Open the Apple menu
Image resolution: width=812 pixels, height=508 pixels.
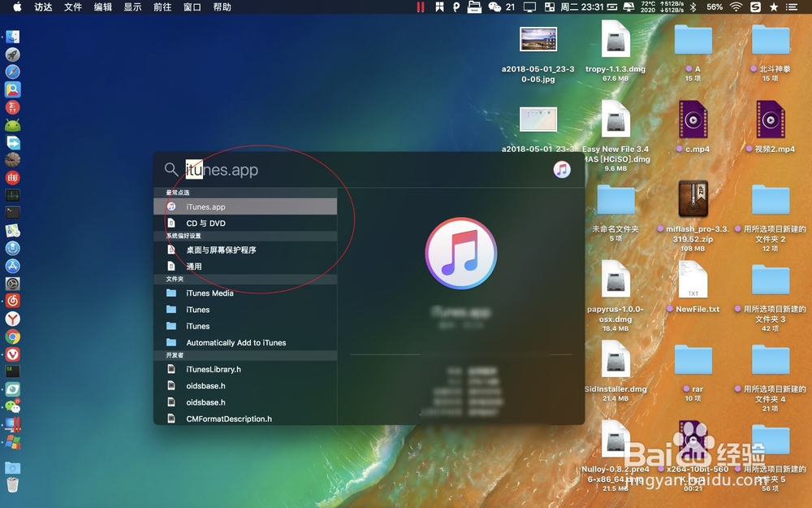(x=17, y=7)
